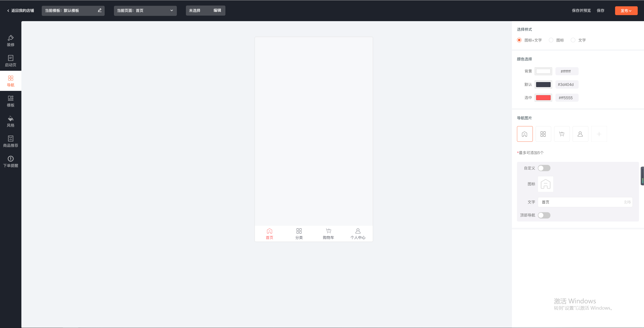Select the 启动页 launch page icon

11,61
